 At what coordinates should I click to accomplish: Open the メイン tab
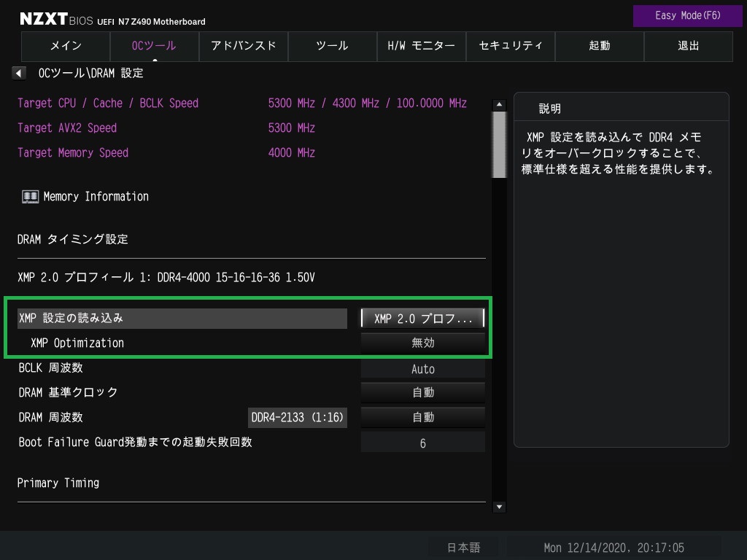(x=66, y=46)
